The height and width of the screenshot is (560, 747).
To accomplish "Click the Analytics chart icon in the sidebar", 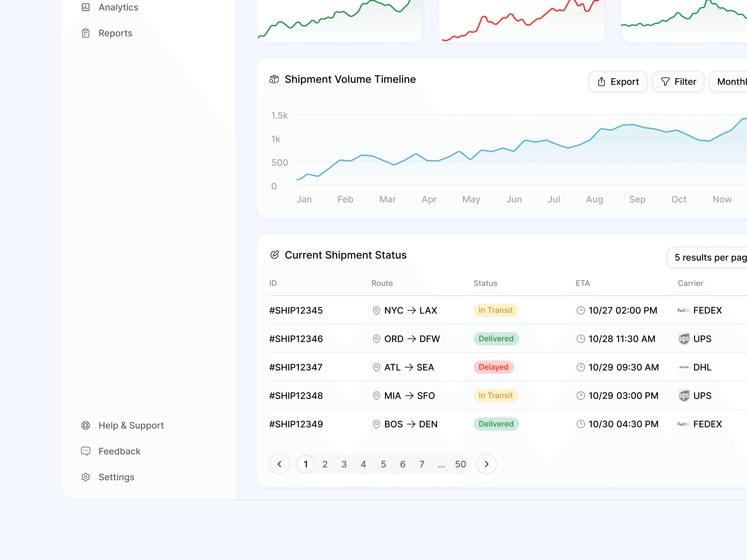I will (x=86, y=7).
